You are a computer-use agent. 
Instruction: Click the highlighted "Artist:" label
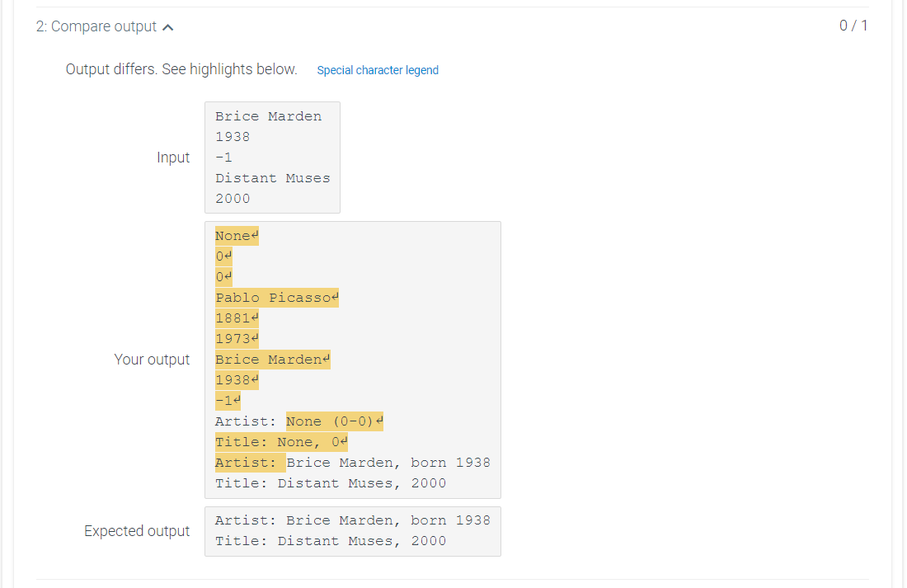tap(249, 462)
